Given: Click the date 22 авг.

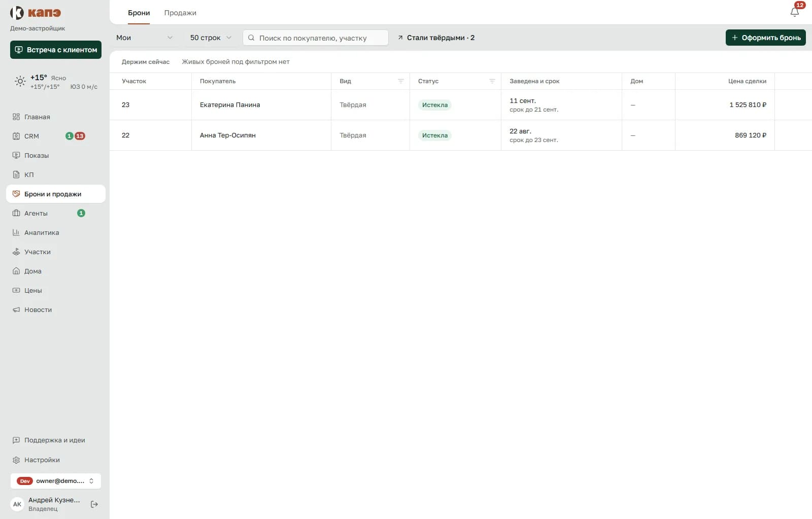Looking at the screenshot, I should pyautogui.click(x=521, y=131).
